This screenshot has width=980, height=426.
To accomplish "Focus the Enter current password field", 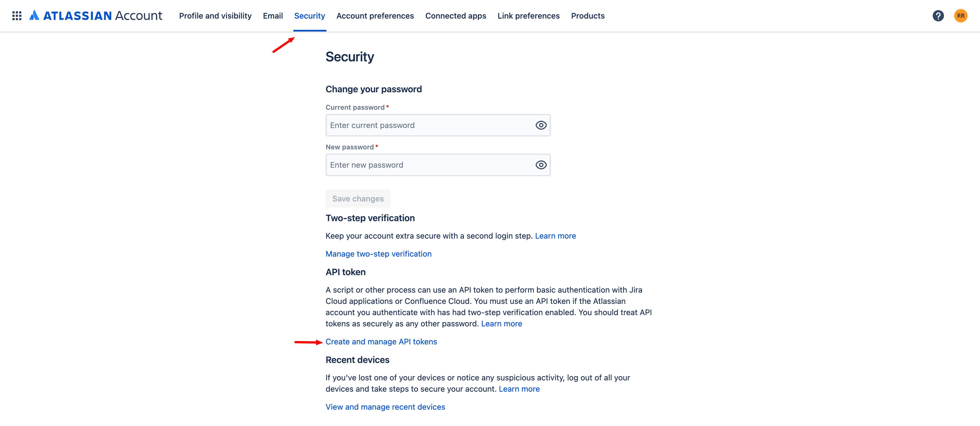I will pyautogui.click(x=430, y=125).
